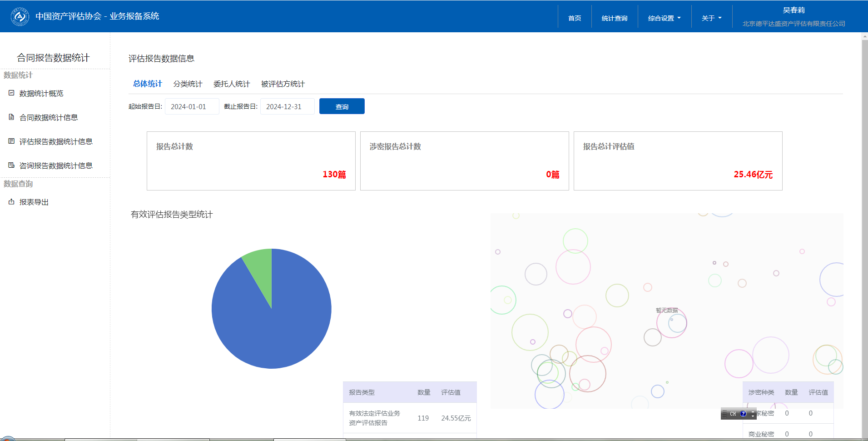Click the blue help icon on language bar
This screenshot has height=441, width=868.
743,414
